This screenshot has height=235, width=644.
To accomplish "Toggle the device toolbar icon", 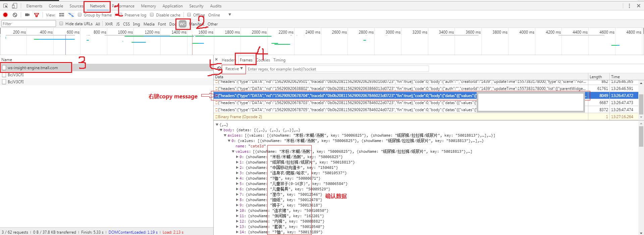I will tap(14, 6).
